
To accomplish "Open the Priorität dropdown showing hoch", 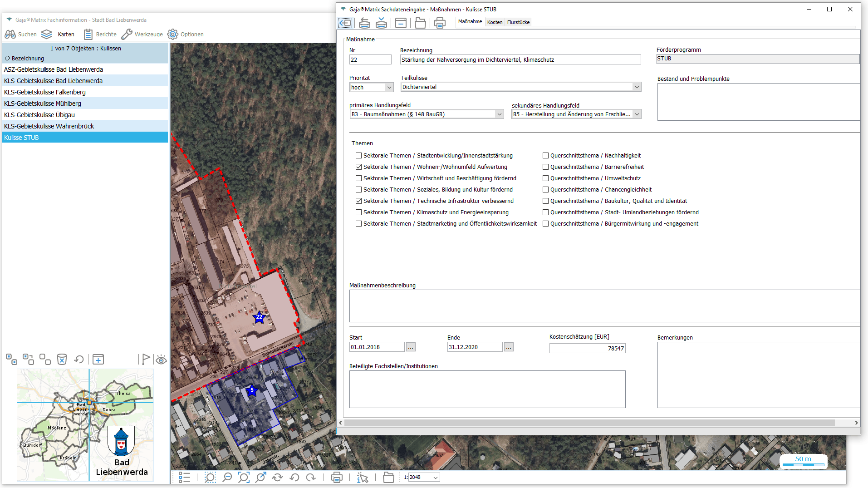I will tap(389, 87).
